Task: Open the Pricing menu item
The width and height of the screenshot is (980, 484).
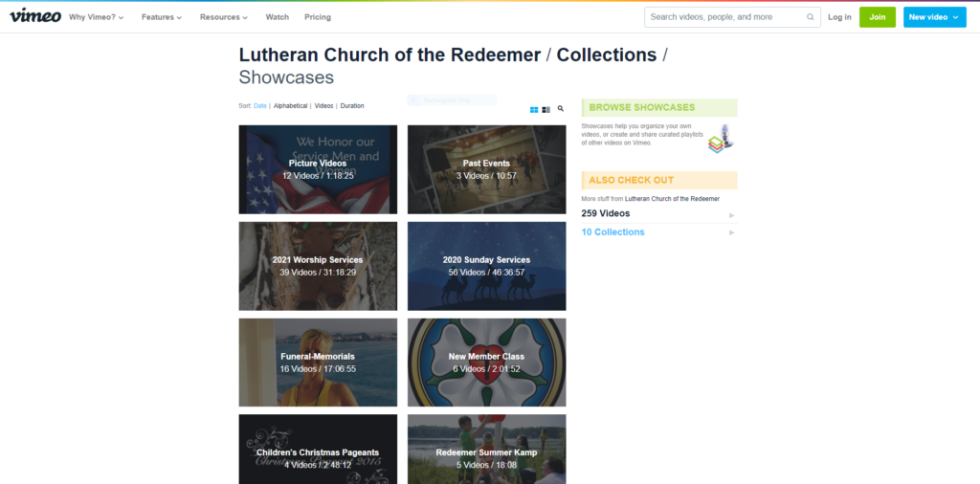Action: (x=318, y=17)
